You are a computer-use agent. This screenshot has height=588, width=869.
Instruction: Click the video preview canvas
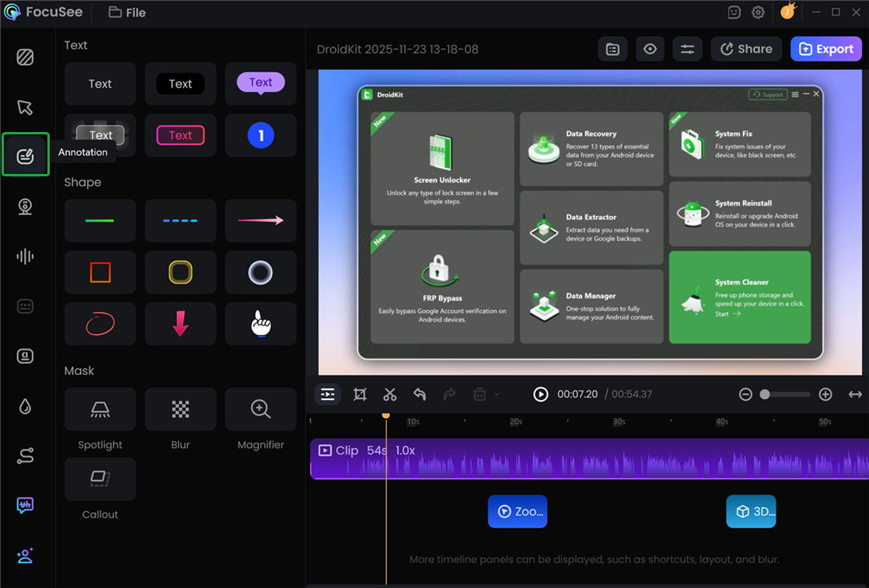[x=590, y=222]
